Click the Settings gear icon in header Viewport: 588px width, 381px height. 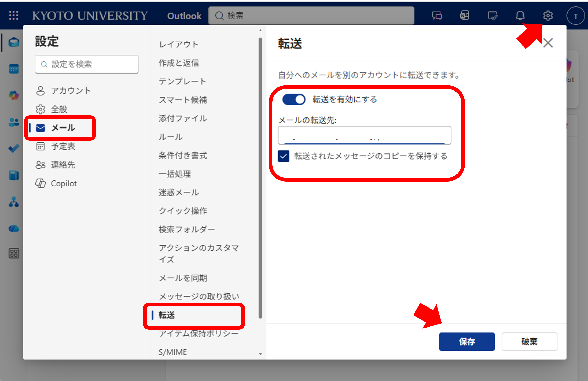coord(548,15)
